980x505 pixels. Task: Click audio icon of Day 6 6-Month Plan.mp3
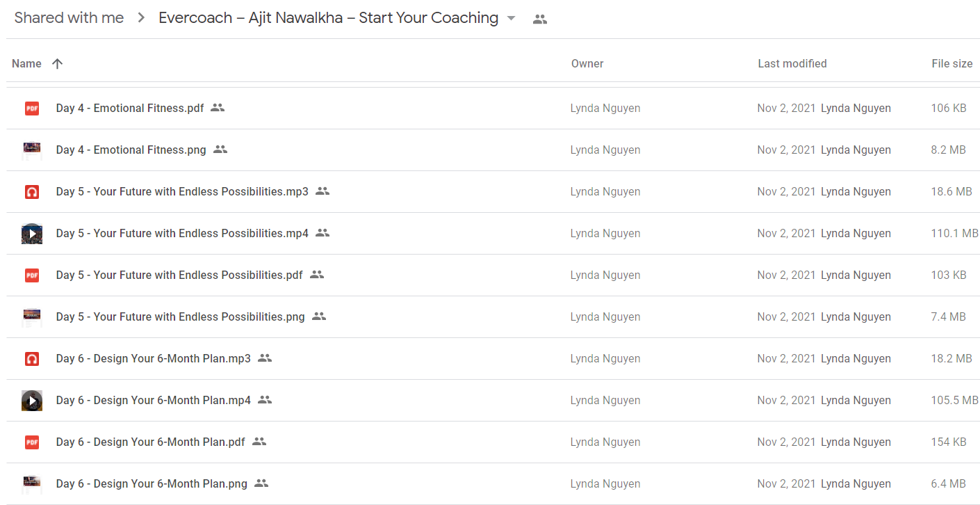(32, 358)
